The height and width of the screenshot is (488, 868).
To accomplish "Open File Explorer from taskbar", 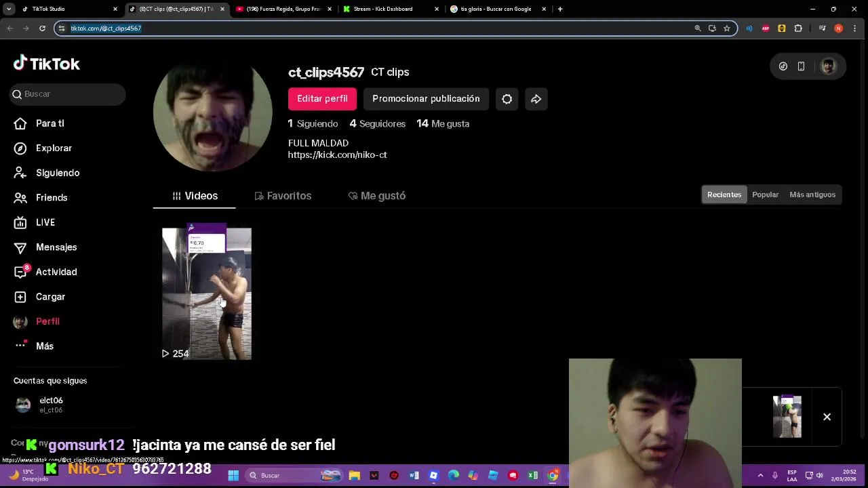I will click(x=354, y=475).
